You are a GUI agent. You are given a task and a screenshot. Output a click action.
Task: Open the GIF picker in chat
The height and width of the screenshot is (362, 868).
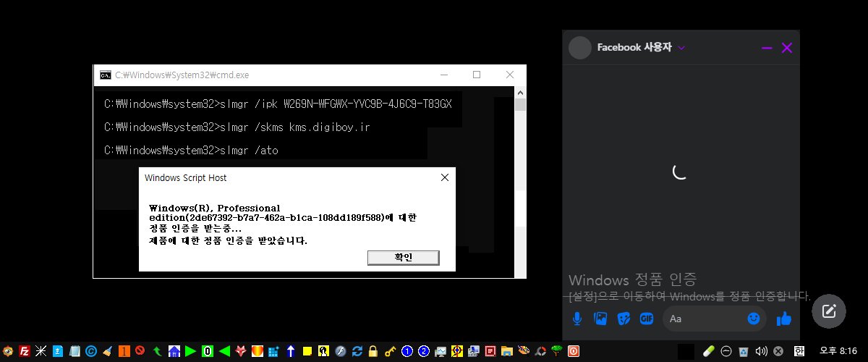pos(647,319)
